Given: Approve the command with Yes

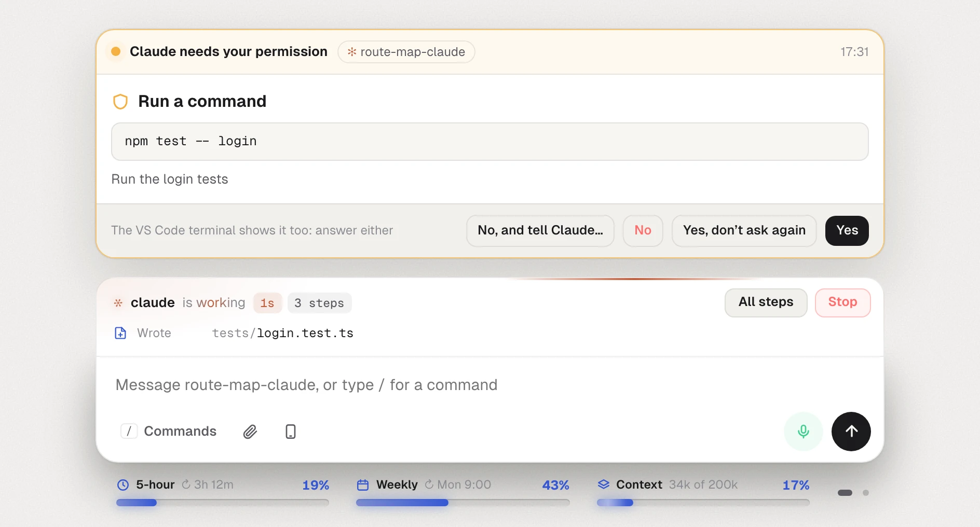Looking at the screenshot, I should [x=847, y=230].
